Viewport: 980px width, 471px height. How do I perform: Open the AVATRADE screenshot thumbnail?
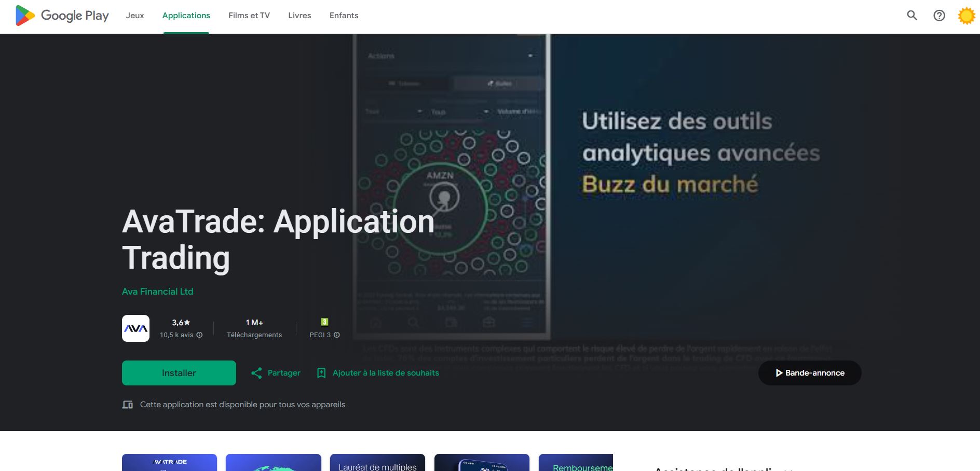(x=169, y=462)
